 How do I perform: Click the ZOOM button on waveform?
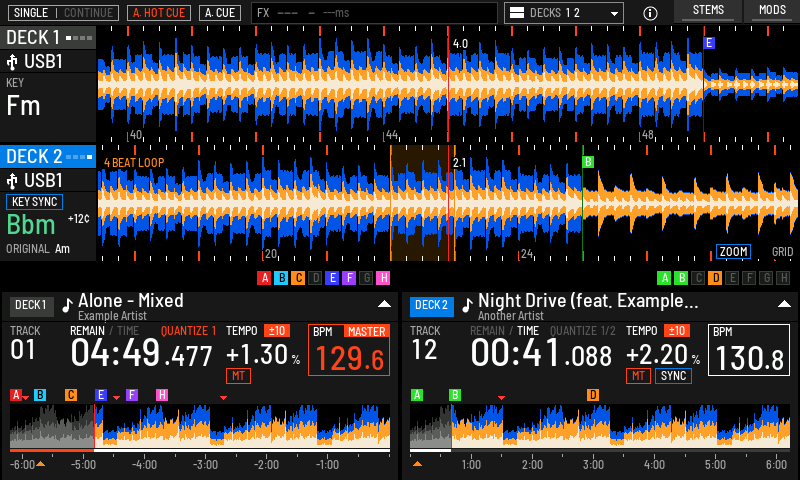(734, 251)
